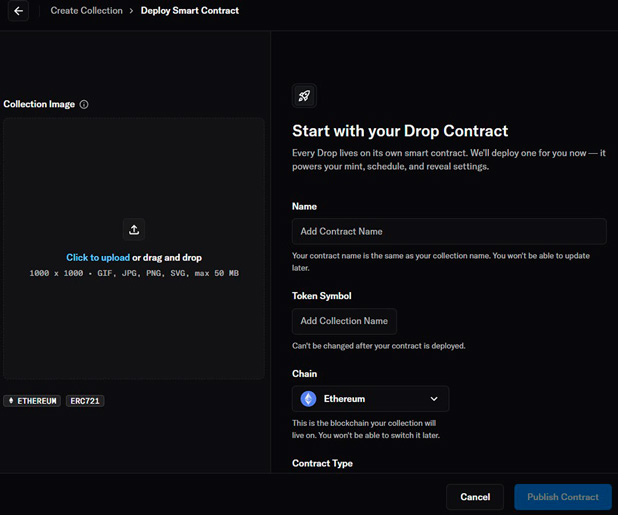
Task: Open the Ethereum chain dropdown
Action: [370, 399]
